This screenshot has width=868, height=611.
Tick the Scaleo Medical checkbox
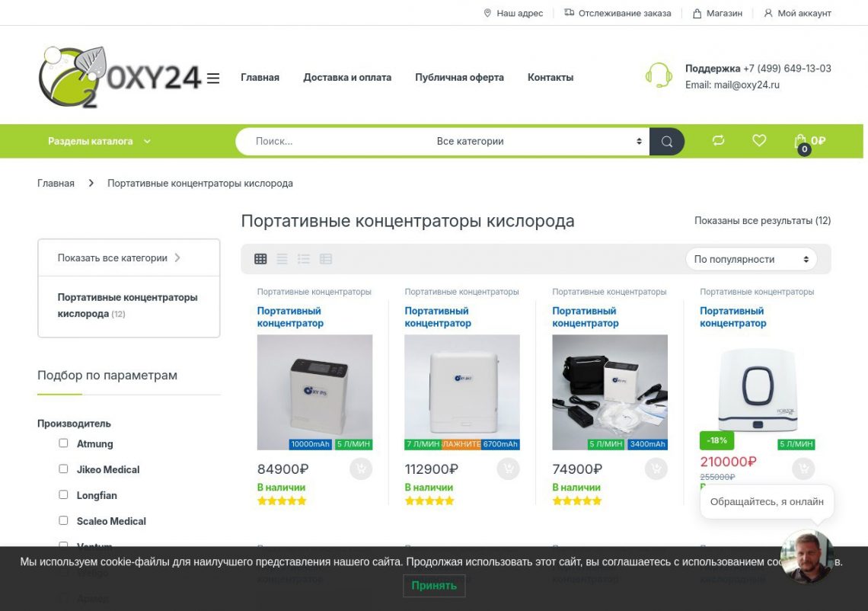click(64, 520)
